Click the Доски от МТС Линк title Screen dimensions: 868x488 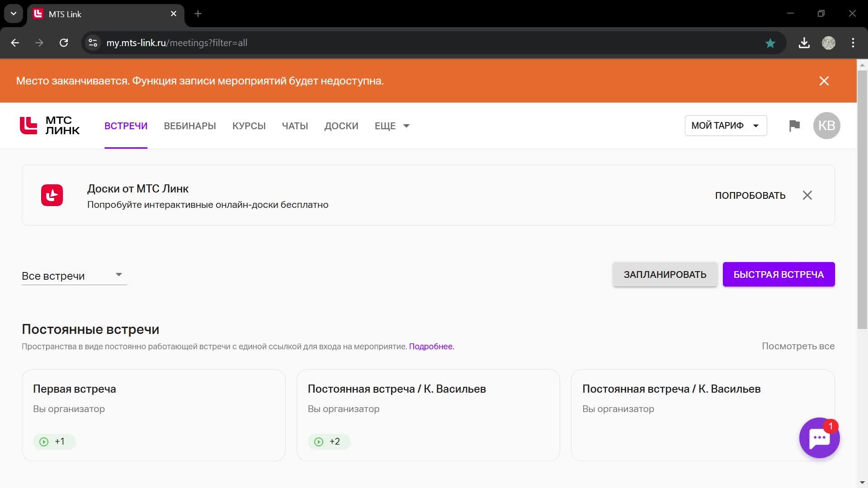click(x=138, y=189)
